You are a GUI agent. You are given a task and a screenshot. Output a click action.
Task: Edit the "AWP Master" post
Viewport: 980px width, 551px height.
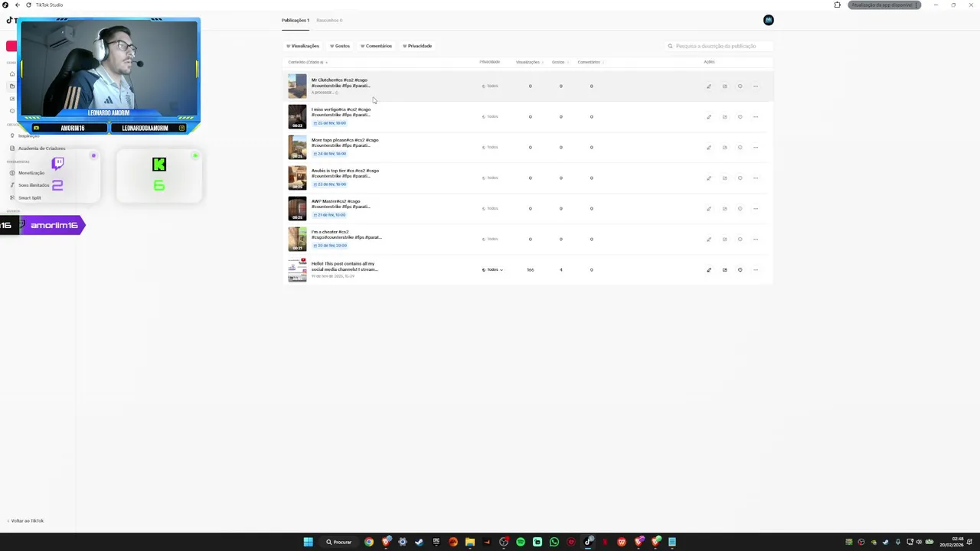tap(709, 209)
